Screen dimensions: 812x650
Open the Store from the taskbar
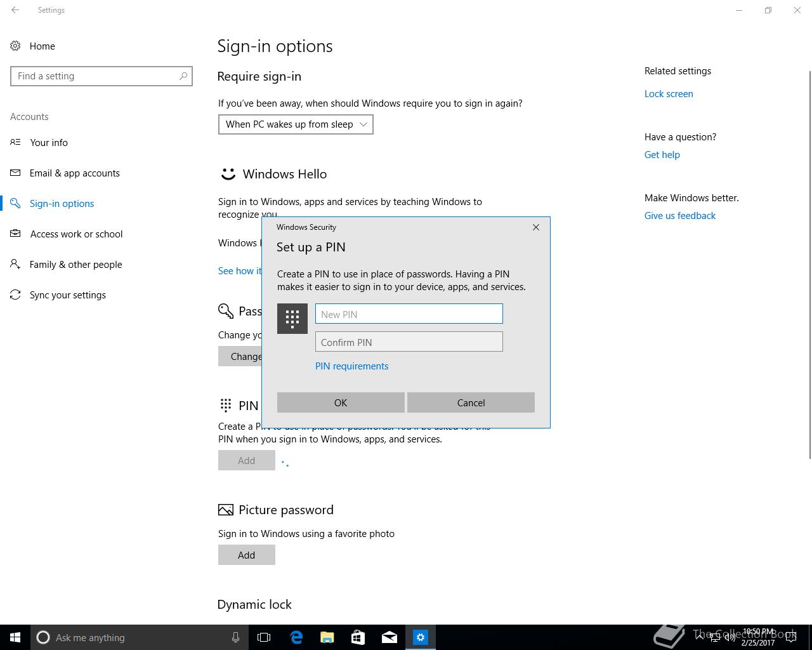(x=358, y=637)
